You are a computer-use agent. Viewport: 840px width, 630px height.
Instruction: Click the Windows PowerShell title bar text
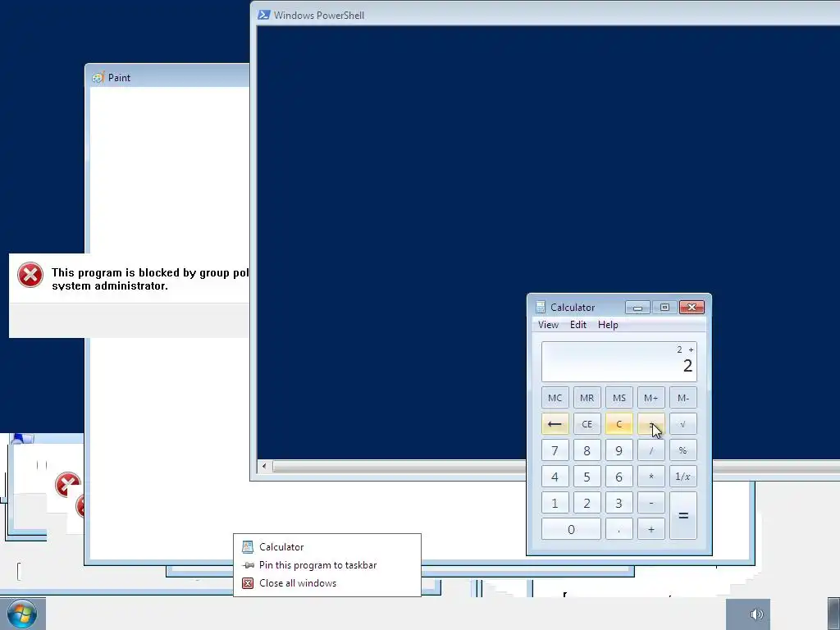pos(319,15)
